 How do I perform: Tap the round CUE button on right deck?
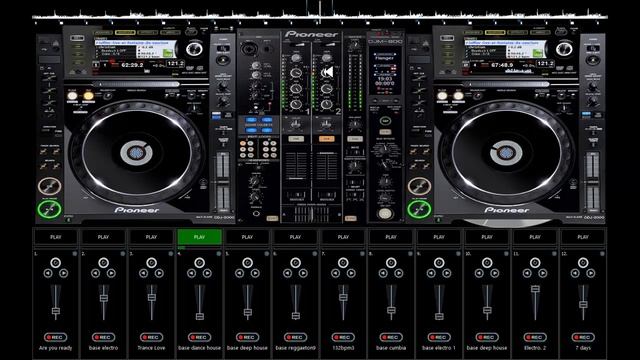tap(419, 187)
